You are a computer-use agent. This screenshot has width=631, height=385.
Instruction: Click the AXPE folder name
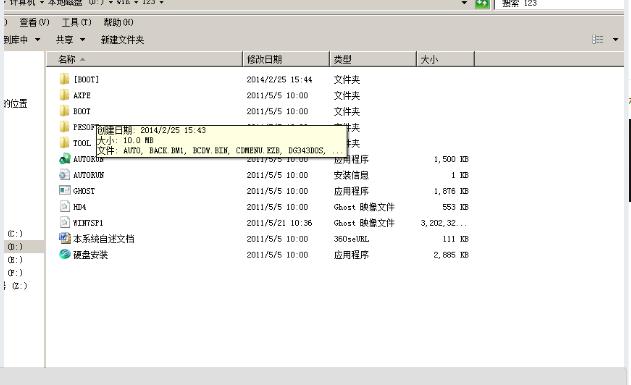82,95
